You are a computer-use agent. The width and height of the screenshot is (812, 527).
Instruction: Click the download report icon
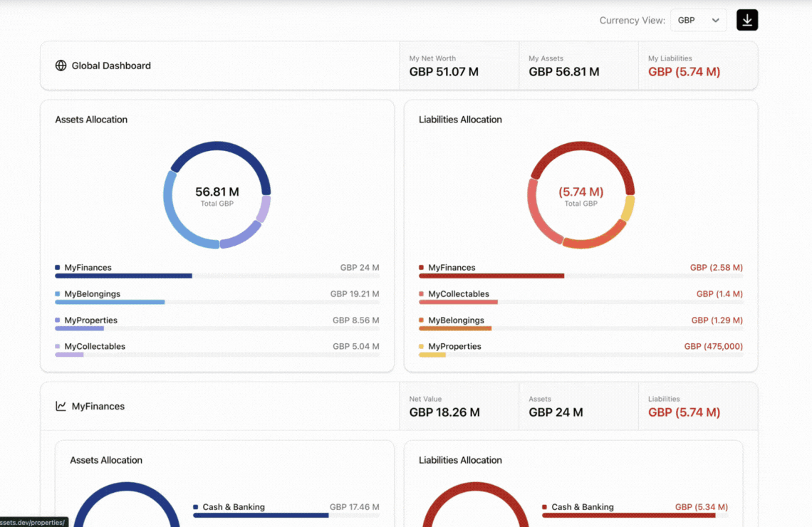(x=746, y=20)
